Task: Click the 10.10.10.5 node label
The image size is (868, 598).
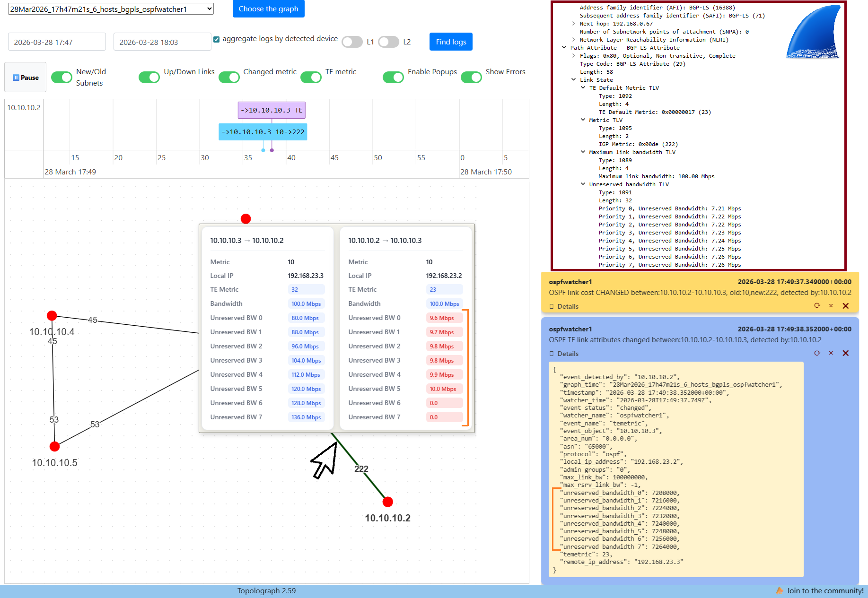Action: [54, 463]
